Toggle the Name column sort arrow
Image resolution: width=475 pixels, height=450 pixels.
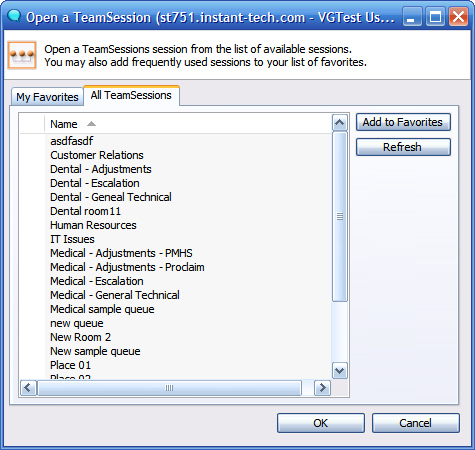(91, 124)
